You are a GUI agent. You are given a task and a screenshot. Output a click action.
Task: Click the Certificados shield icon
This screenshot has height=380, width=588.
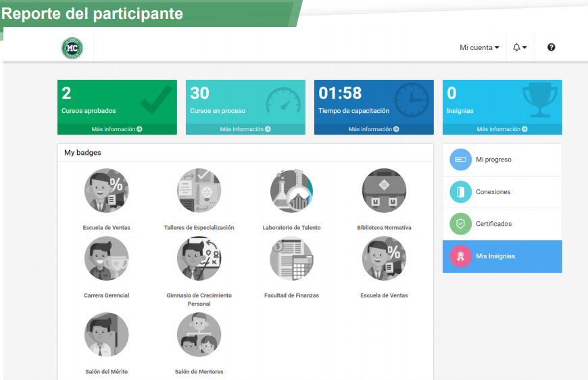(x=460, y=224)
